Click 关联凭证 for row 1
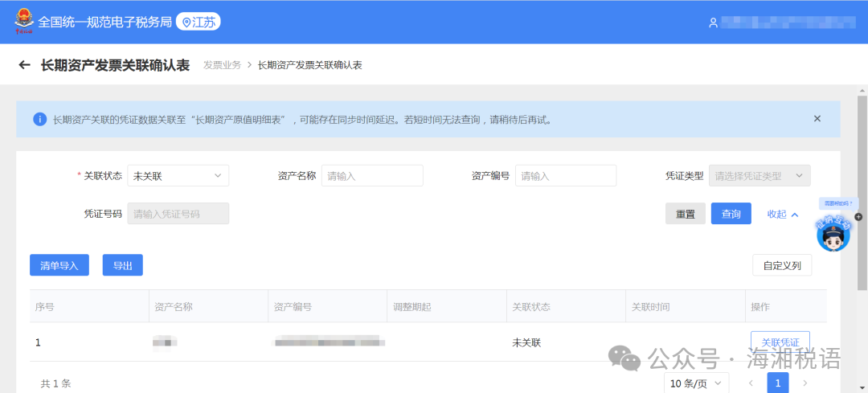Image resolution: width=868 pixels, height=393 pixels. point(780,342)
